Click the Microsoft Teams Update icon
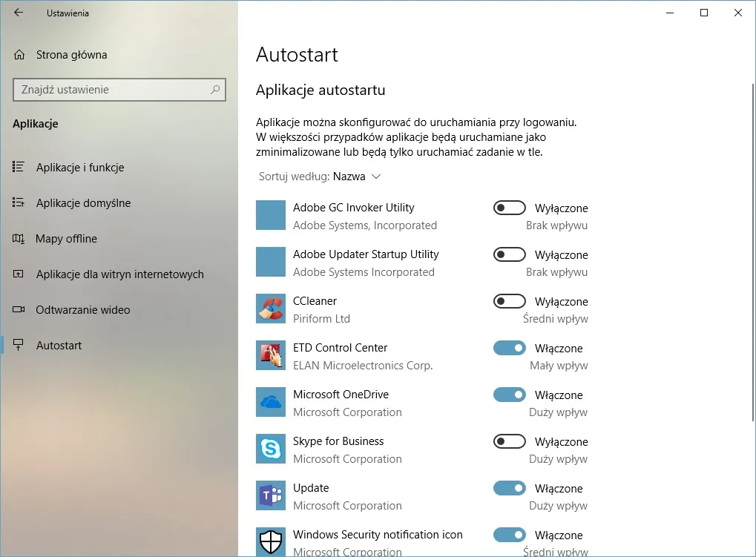 coord(269,495)
